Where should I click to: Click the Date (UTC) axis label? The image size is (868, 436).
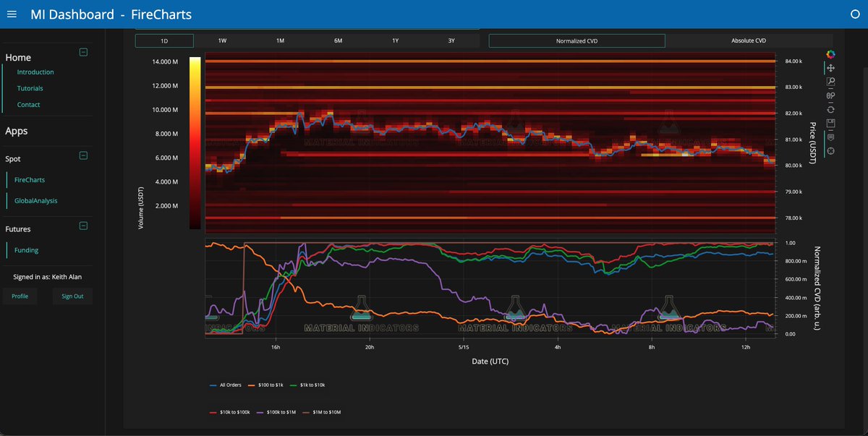pyautogui.click(x=490, y=360)
